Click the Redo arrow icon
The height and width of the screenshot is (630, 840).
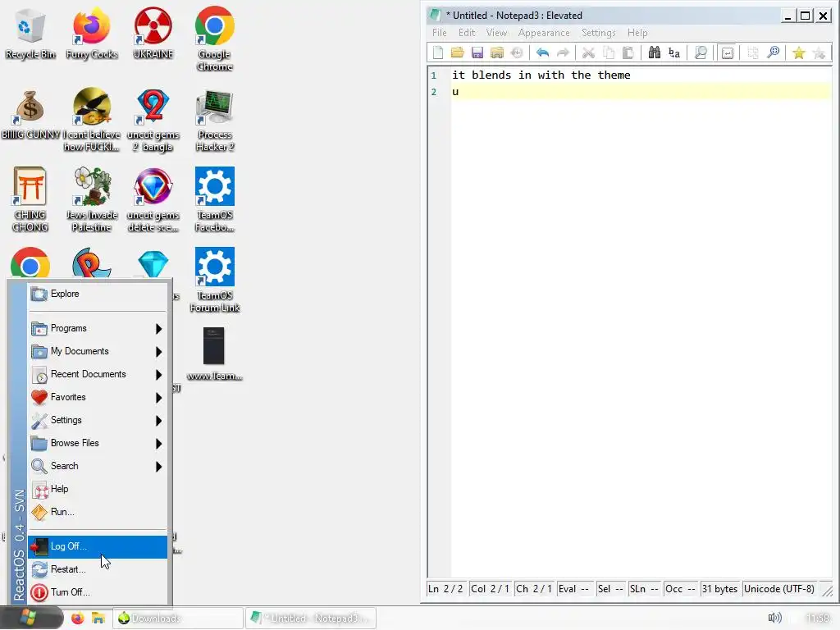click(x=563, y=52)
